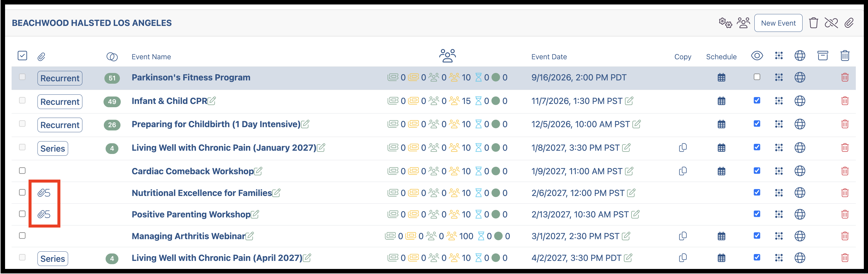The width and height of the screenshot is (868, 274).
Task: Open the Parkinson's Fitness Program event
Action: (x=191, y=78)
